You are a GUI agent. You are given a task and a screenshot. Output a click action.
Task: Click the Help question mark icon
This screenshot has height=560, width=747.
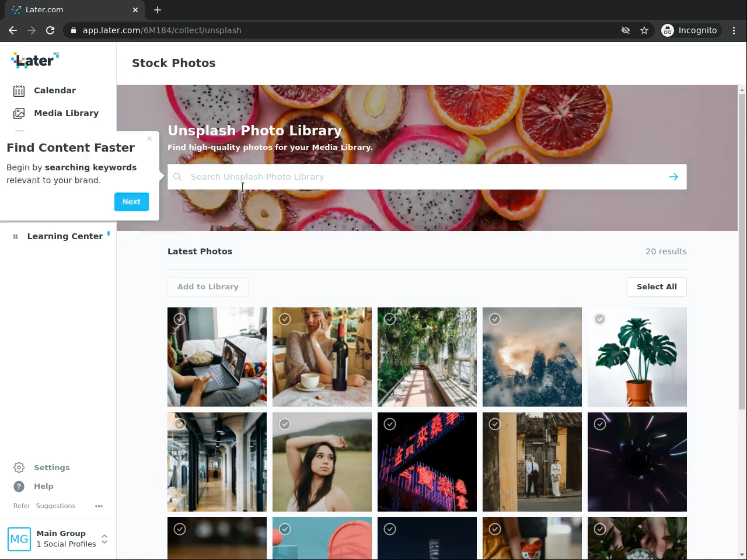pyautogui.click(x=19, y=487)
